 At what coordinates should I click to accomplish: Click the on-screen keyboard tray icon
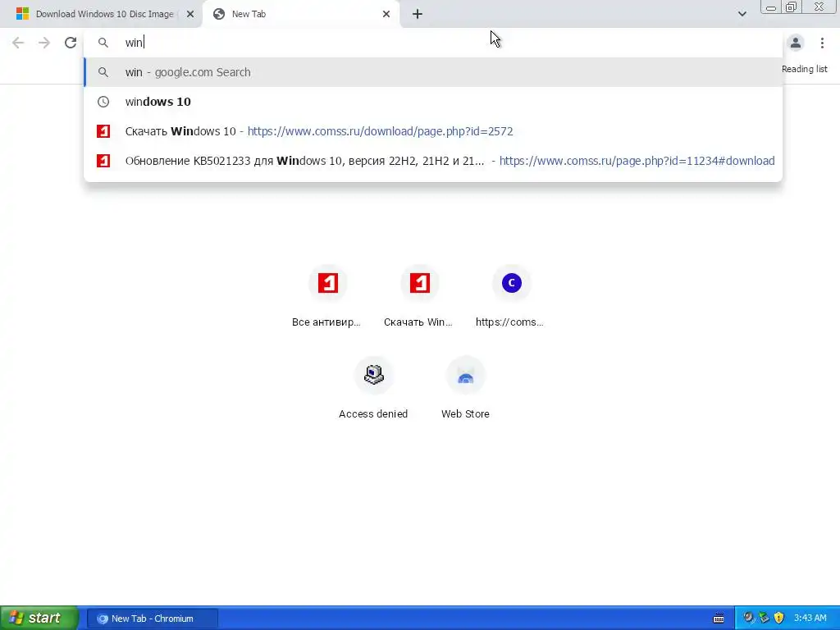pyautogui.click(x=719, y=619)
